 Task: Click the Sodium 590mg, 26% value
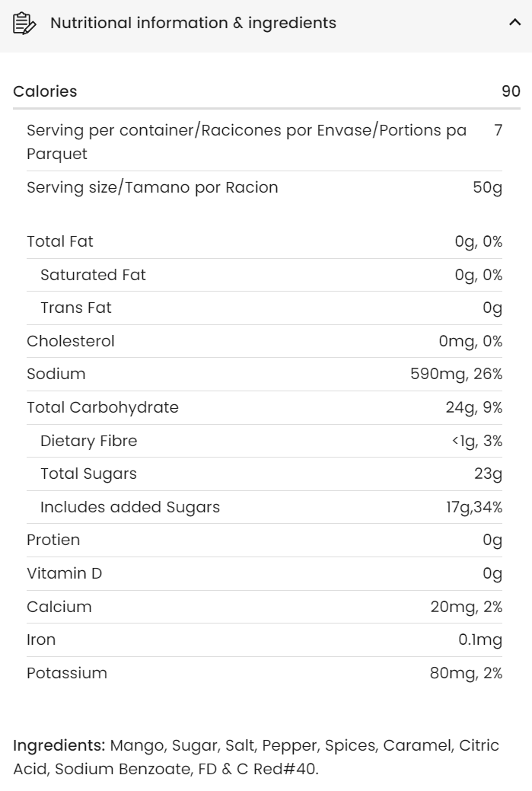456,374
